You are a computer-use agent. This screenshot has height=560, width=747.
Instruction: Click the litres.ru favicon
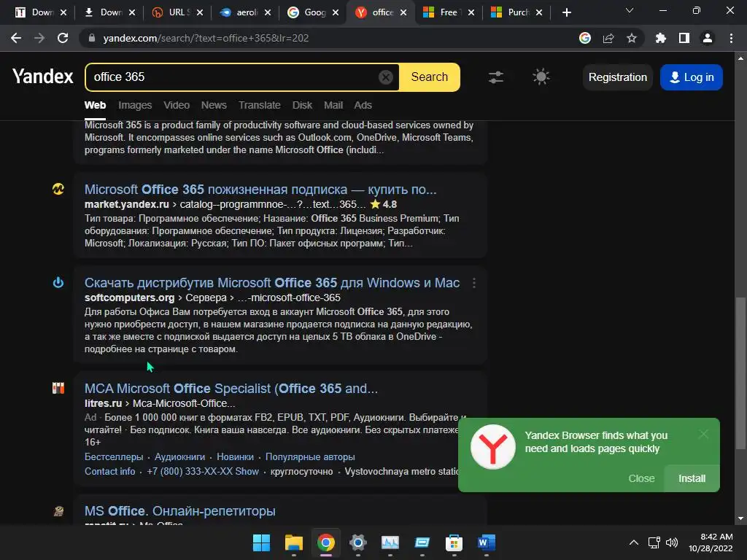click(x=58, y=388)
